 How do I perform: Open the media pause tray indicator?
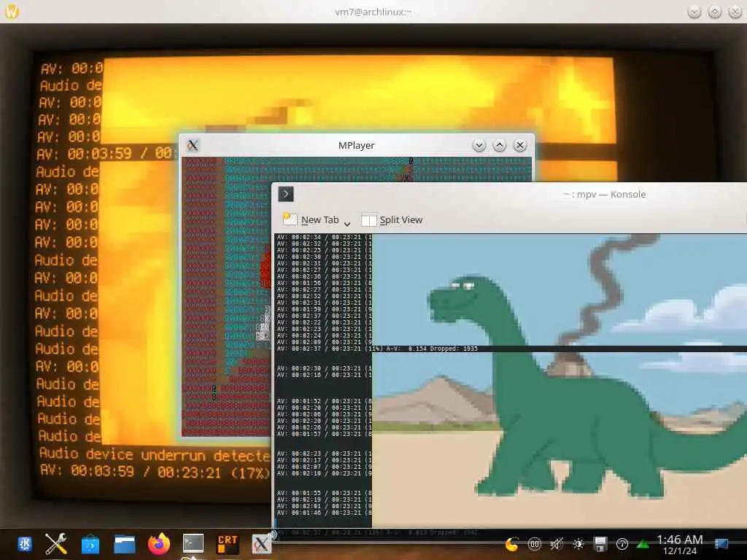click(535, 544)
